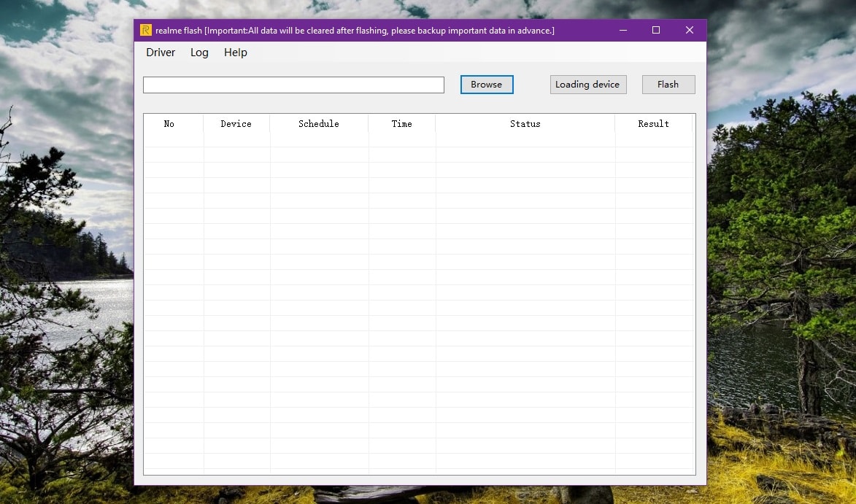
Task: Maximize the realme flash window
Action: coord(656,30)
